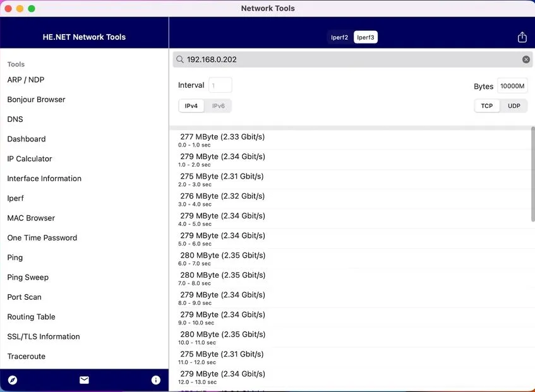Switch to the Iperf2 mode
The image size is (535, 392).
340,37
